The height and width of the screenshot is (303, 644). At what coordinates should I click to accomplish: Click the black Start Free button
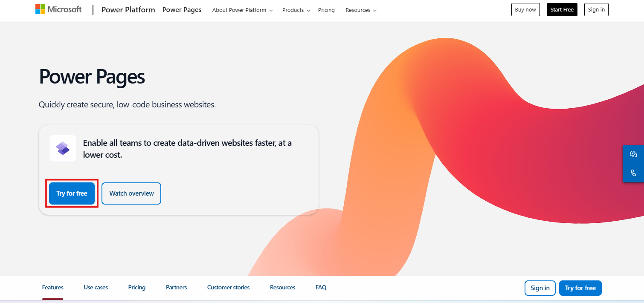point(562,9)
